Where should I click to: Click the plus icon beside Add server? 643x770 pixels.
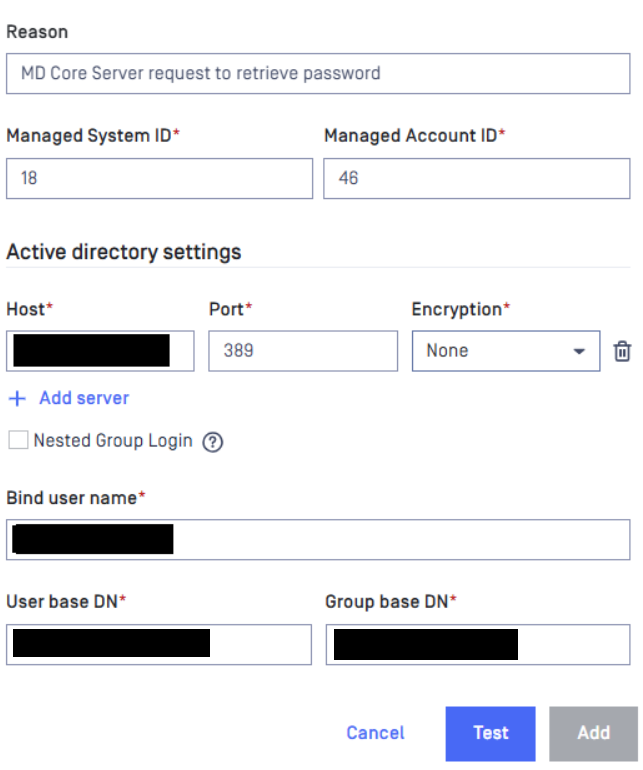[17, 398]
